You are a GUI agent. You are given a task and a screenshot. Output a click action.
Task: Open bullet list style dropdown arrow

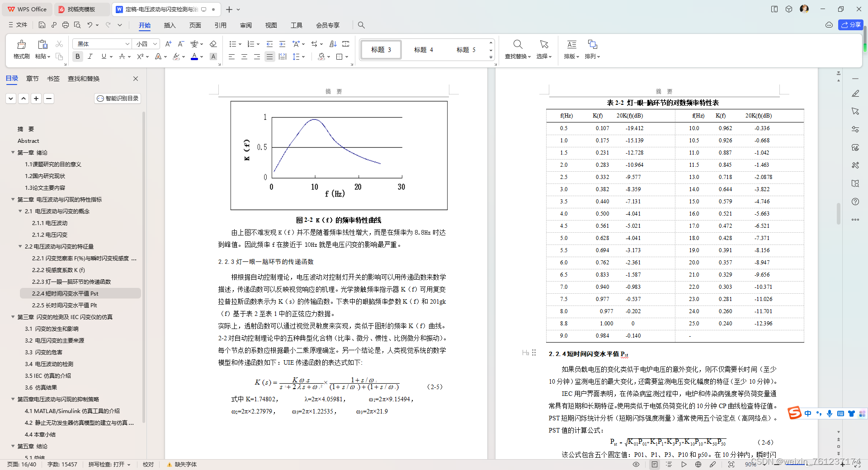click(240, 44)
